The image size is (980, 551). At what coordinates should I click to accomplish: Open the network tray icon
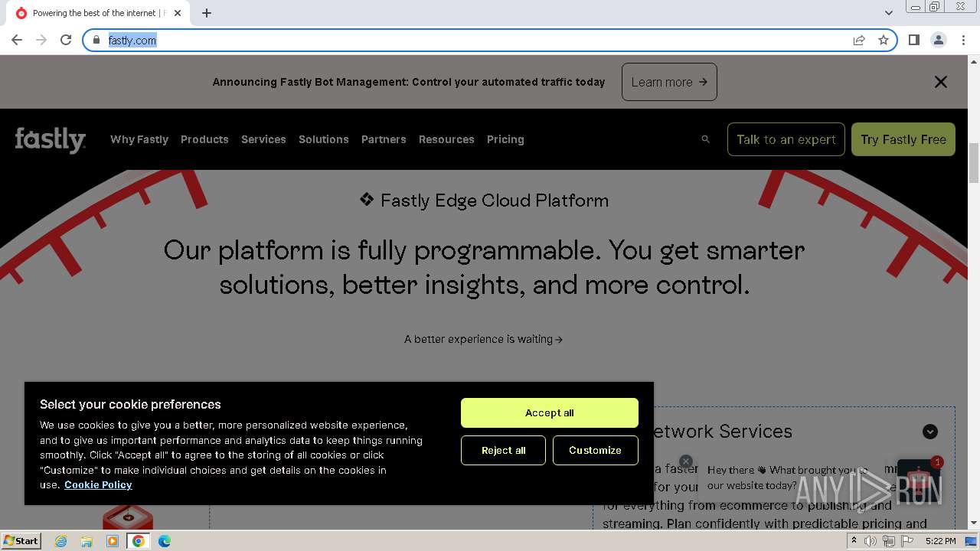point(889,541)
